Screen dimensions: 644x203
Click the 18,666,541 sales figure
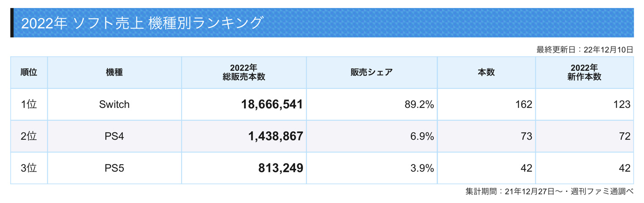click(x=272, y=104)
